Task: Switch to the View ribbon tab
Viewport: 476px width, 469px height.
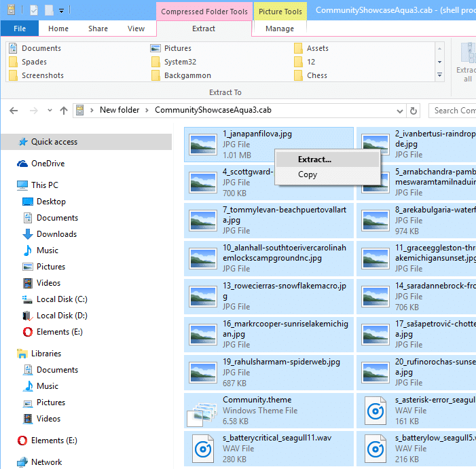Action: click(x=136, y=29)
